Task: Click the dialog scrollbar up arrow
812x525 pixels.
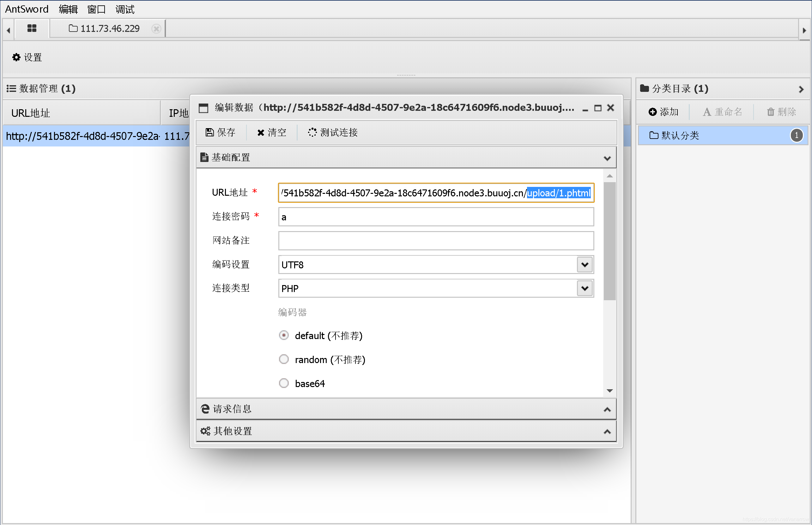Action: (610, 176)
